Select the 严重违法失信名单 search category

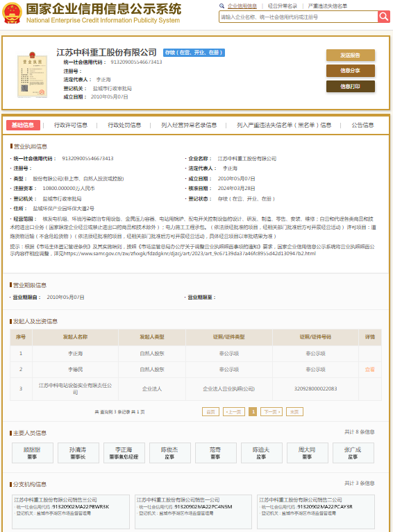(328, 6)
